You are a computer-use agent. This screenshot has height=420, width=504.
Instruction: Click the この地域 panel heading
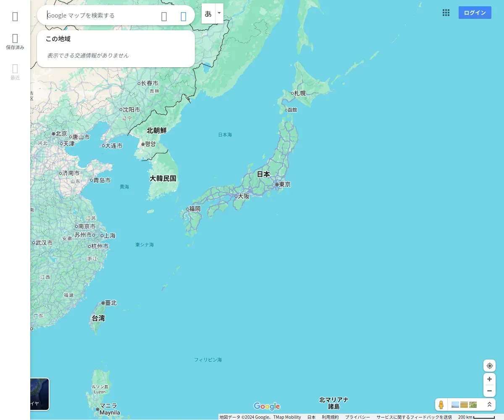point(58,39)
